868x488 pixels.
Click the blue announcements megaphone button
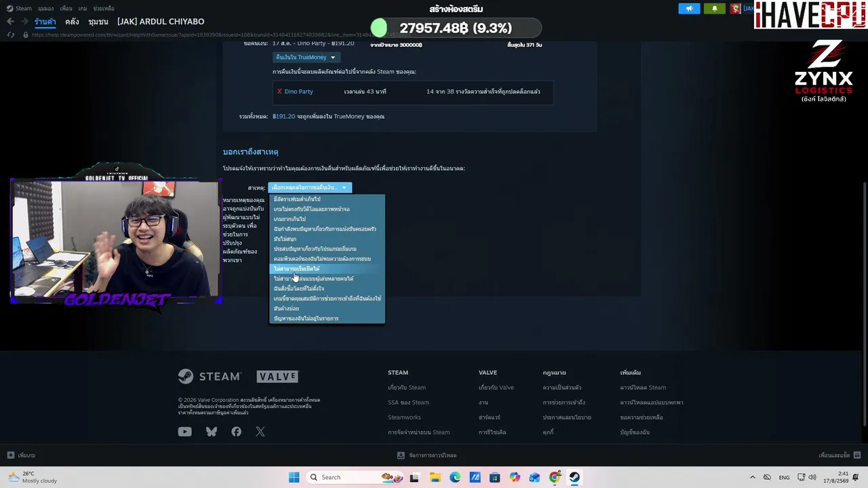pyautogui.click(x=689, y=8)
